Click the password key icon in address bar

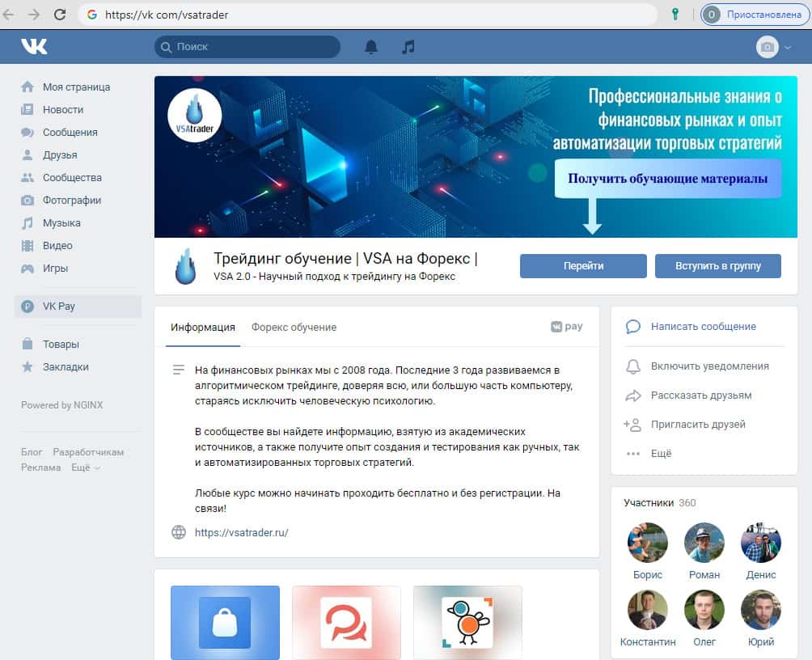click(x=675, y=15)
